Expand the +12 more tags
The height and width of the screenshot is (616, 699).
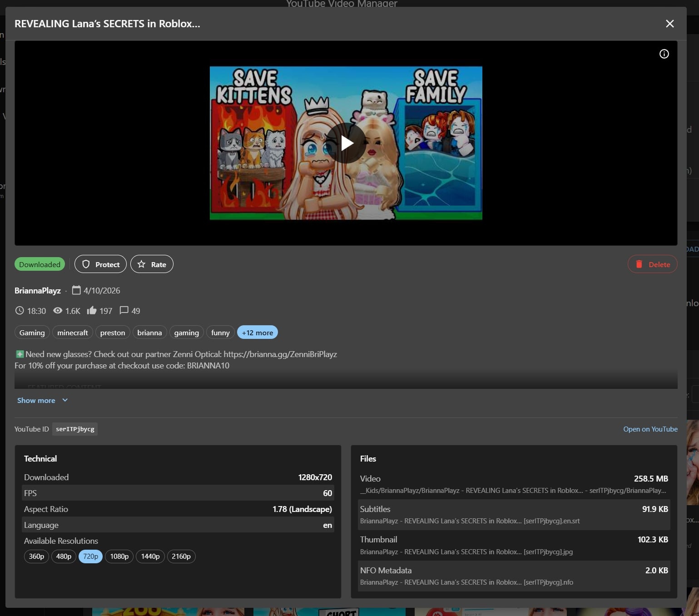[257, 332]
